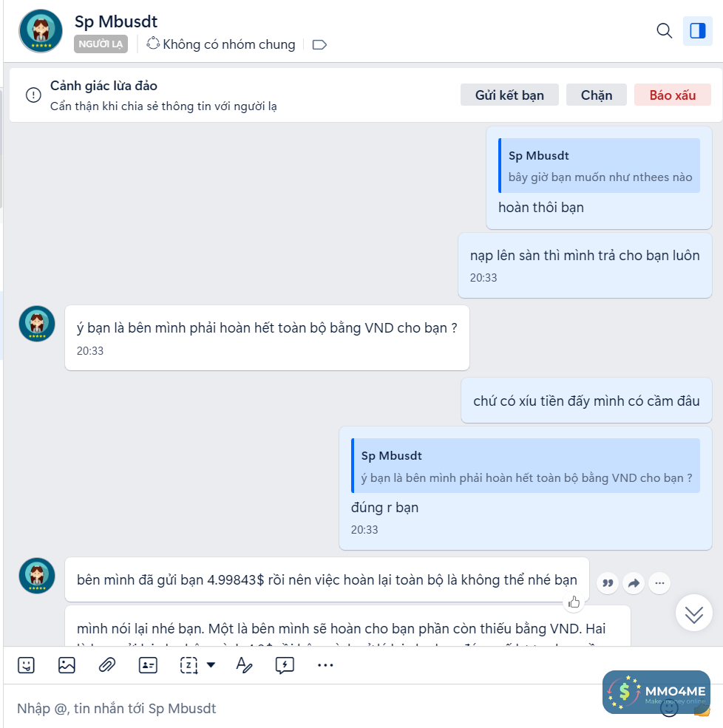Click the Gửi kết bạn button
The image size is (723, 728).
coord(509,95)
